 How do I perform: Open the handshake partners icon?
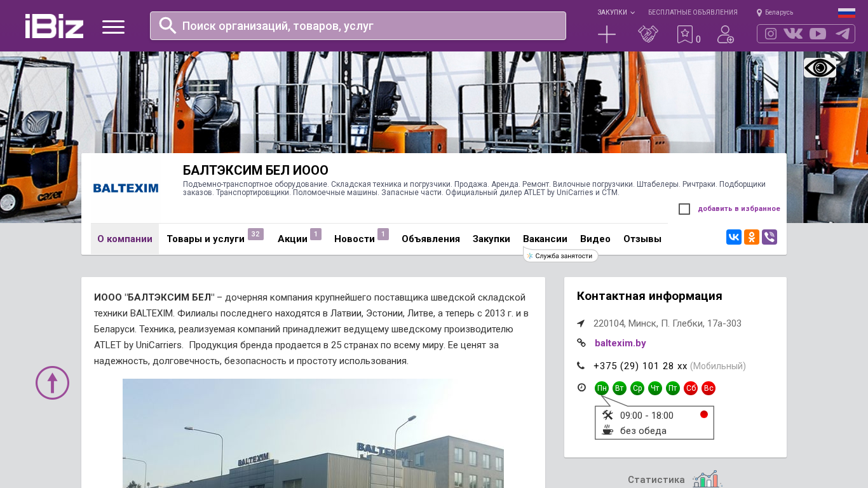pyautogui.click(x=648, y=34)
